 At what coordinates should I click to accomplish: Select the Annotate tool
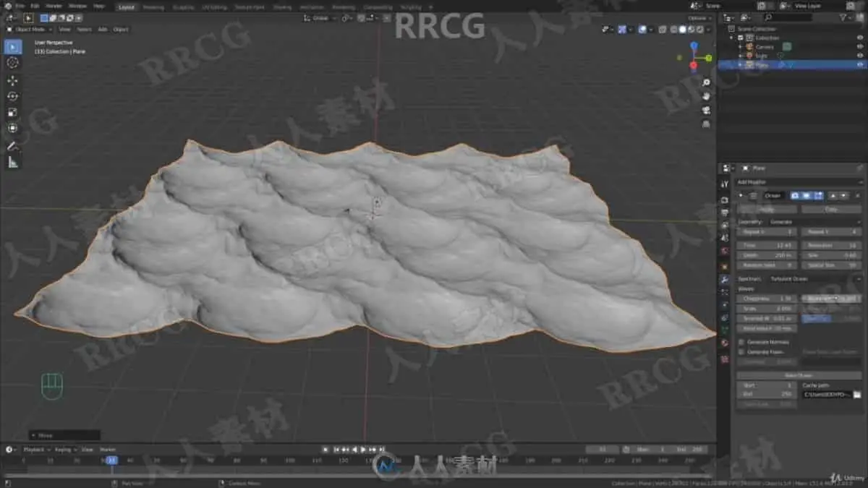coord(12,147)
